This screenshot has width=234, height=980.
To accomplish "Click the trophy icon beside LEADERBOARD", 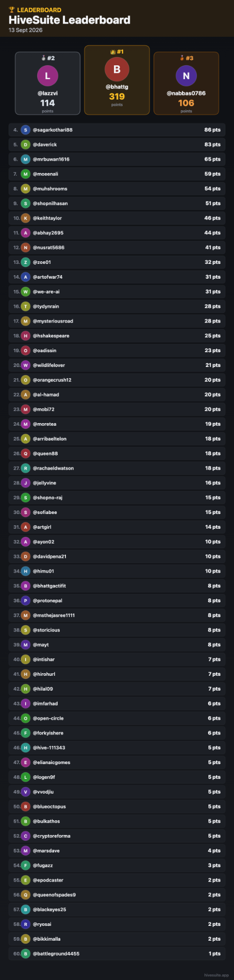I will 12,10.
